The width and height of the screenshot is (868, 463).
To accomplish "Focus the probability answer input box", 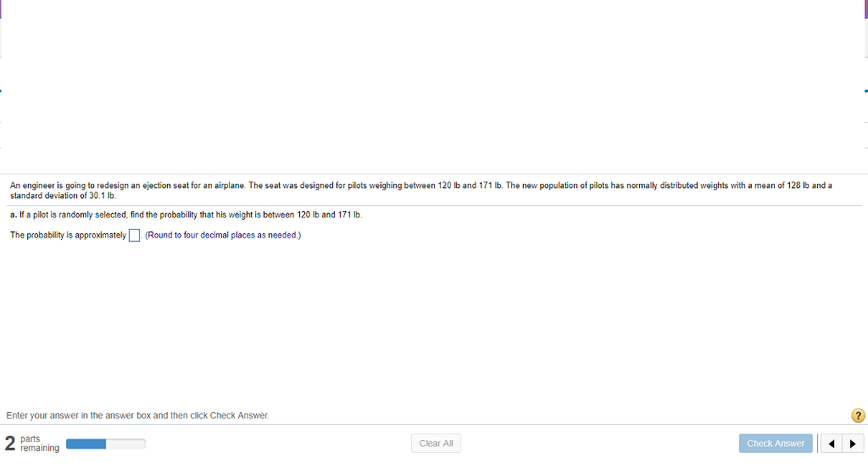I will pyautogui.click(x=134, y=236).
